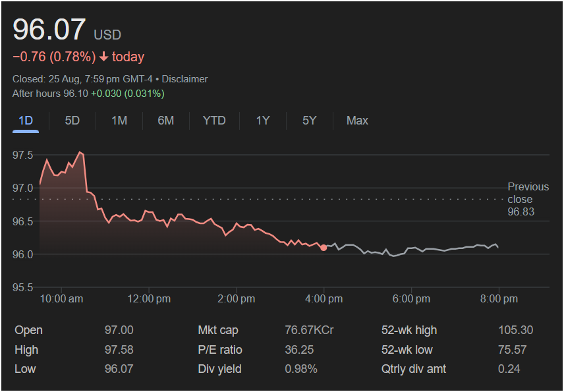The image size is (564, 392).
Task: Click the 96.07 USD price heading
Action: (50, 30)
